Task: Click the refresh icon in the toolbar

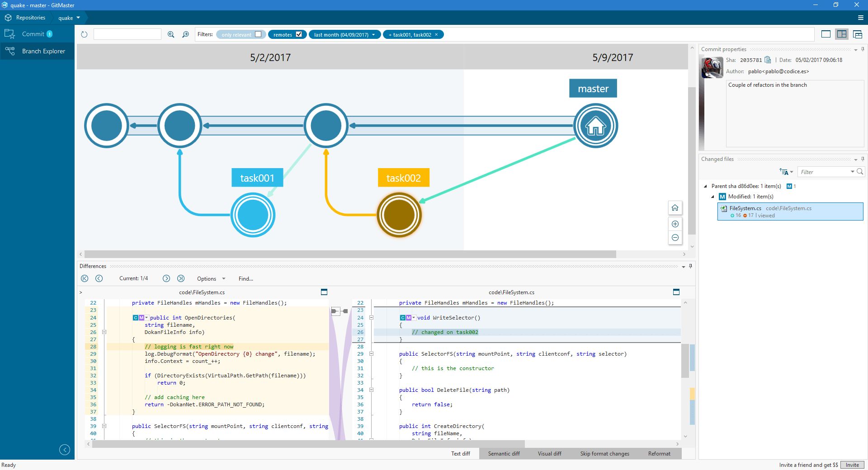Action: point(84,34)
